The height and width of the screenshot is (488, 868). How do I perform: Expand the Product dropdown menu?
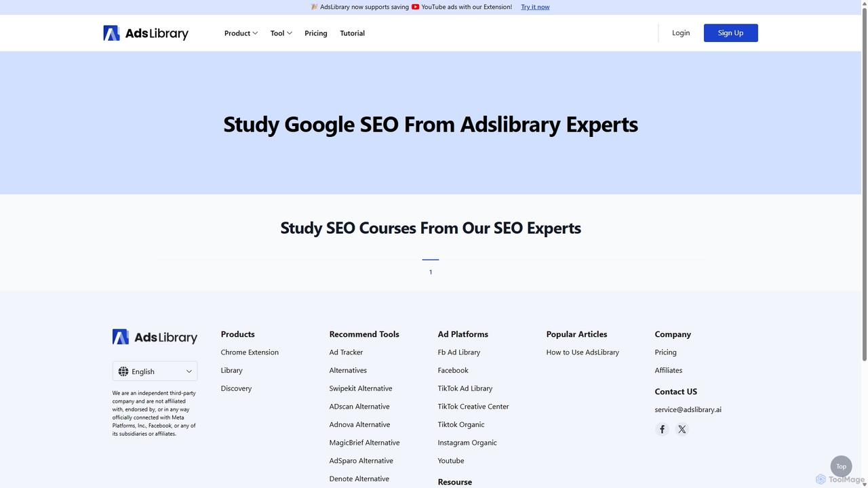241,33
